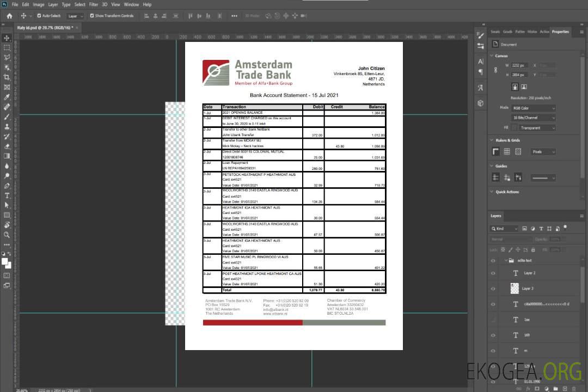Click the Create new layer icon
The width and height of the screenshot is (588, 392).
[565, 389]
